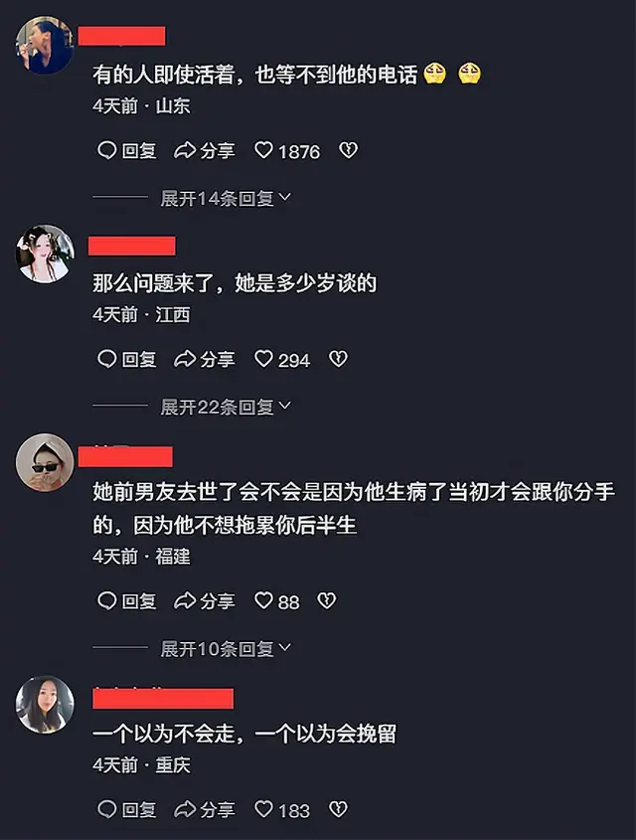Share the Chongqing comment
The width and height of the screenshot is (636, 840).
[205, 809]
